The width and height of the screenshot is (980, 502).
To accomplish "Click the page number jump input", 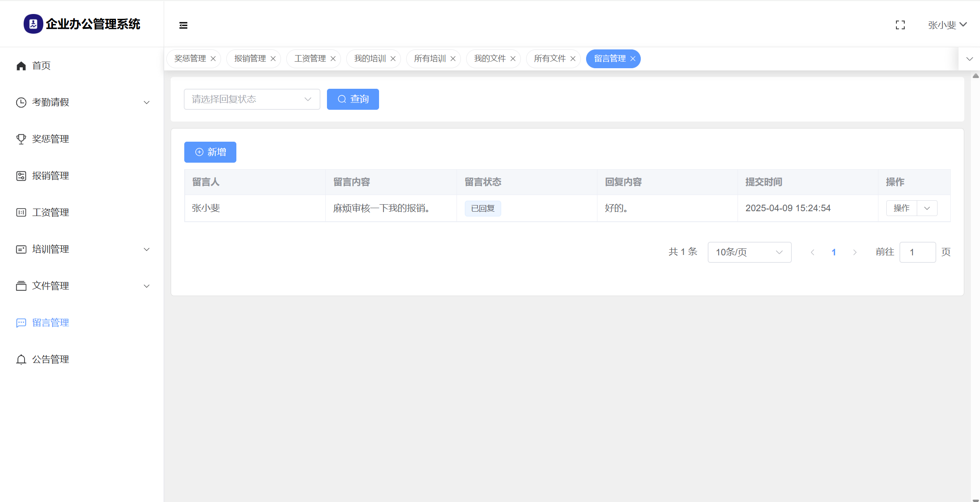I will point(917,252).
